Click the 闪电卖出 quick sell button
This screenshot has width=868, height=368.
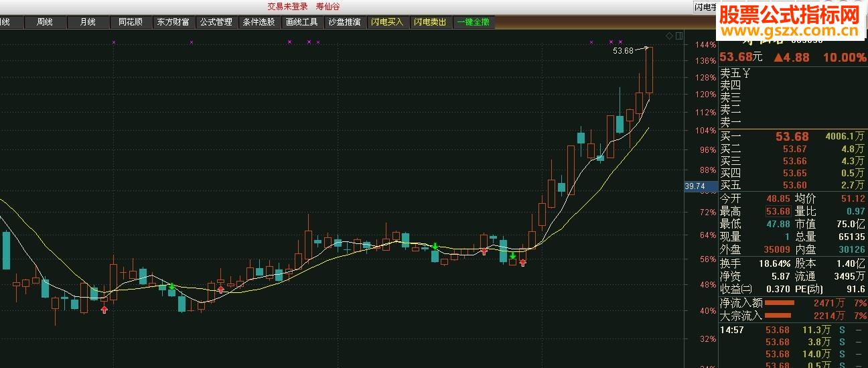click(430, 22)
